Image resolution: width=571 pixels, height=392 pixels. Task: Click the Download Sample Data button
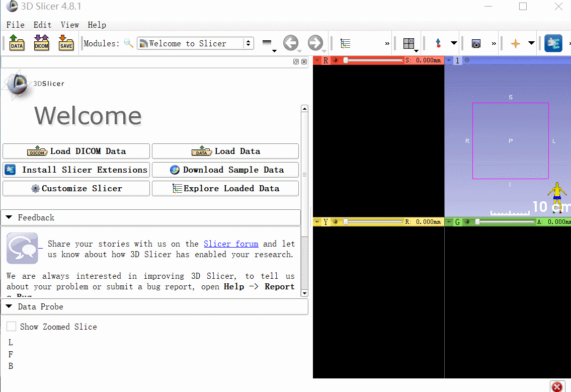[225, 170]
